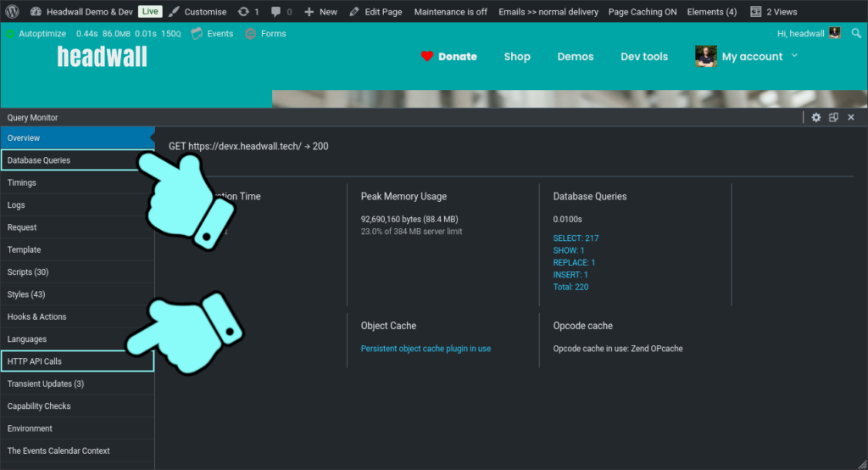Click SELECT: 217 query link
Screen dimensions: 868x470
[x=576, y=238]
